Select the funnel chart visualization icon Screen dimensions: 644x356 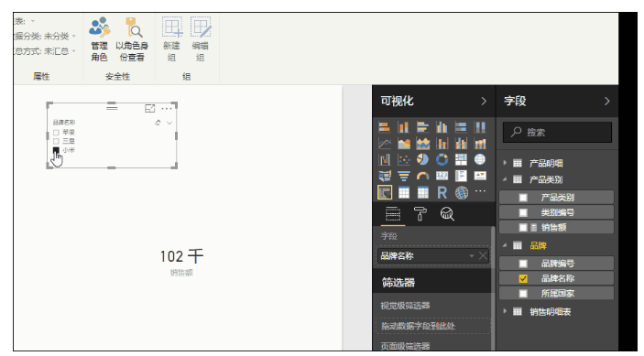tap(404, 176)
